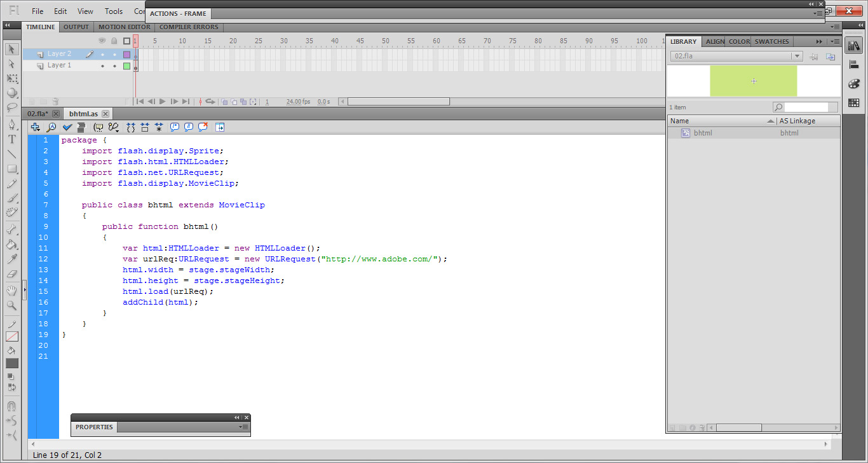
Task: Open the Edit menu
Action: (x=60, y=11)
